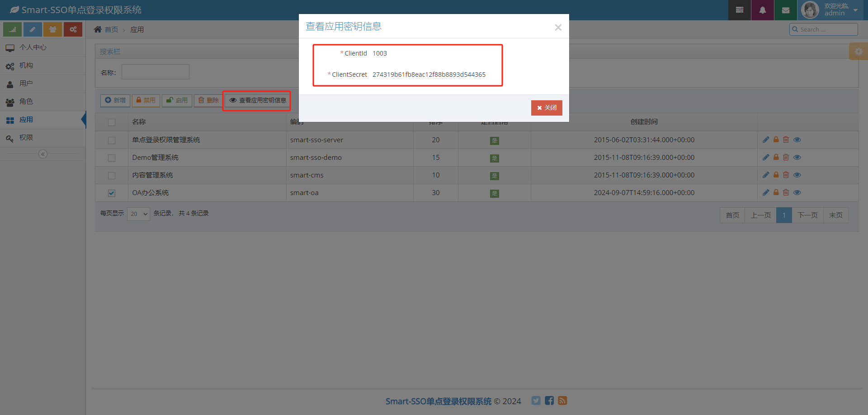Open 角色 in sidebar
Viewport: 868px width, 415px height.
pyautogui.click(x=43, y=102)
